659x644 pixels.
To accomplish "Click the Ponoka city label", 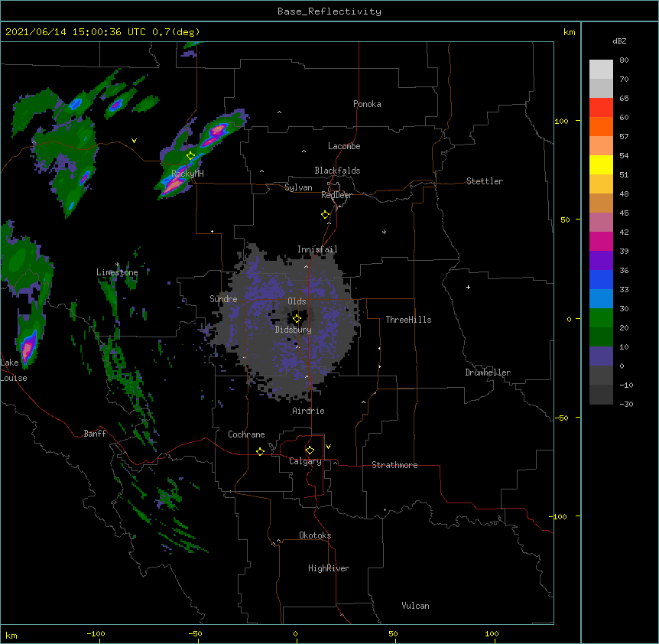I will (x=367, y=104).
